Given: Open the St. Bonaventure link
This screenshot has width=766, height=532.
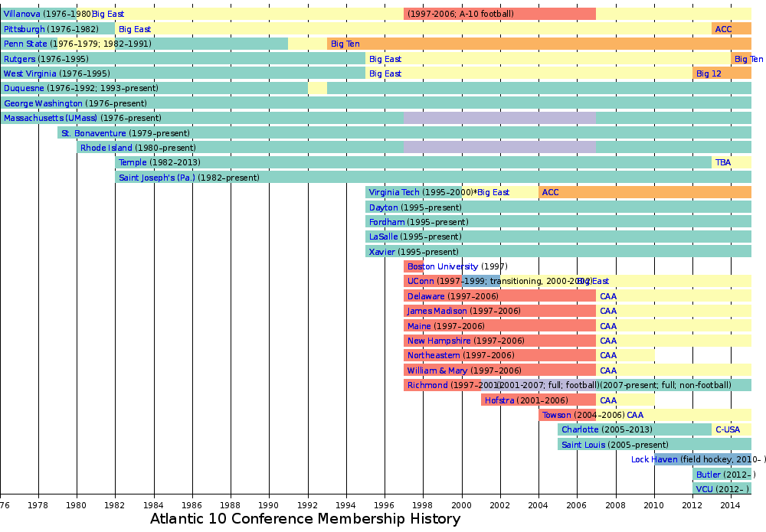Looking at the screenshot, I should point(93,133).
